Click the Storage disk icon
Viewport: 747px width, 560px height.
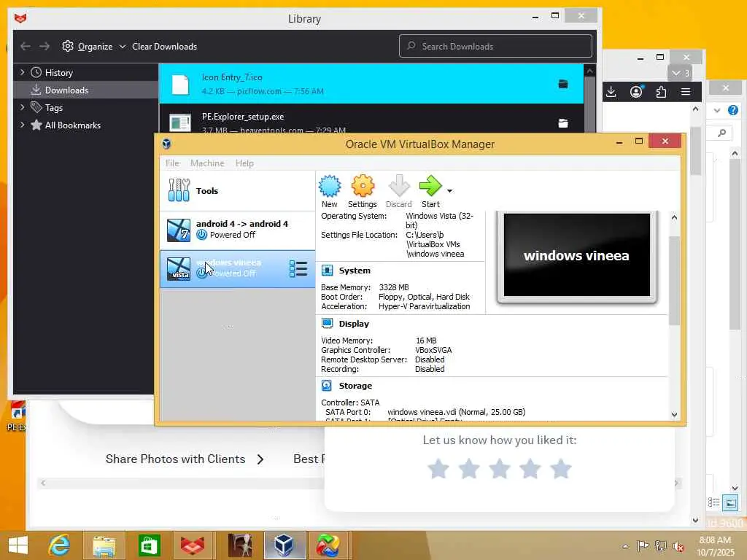(327, 386)
